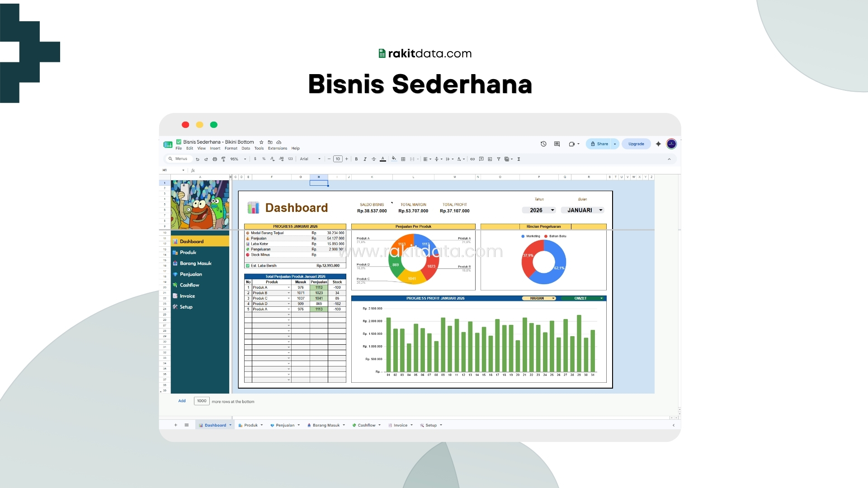Open the Data menu
Image resolution: width=868 pixels, height=488 pixels.
pos(245,148)
